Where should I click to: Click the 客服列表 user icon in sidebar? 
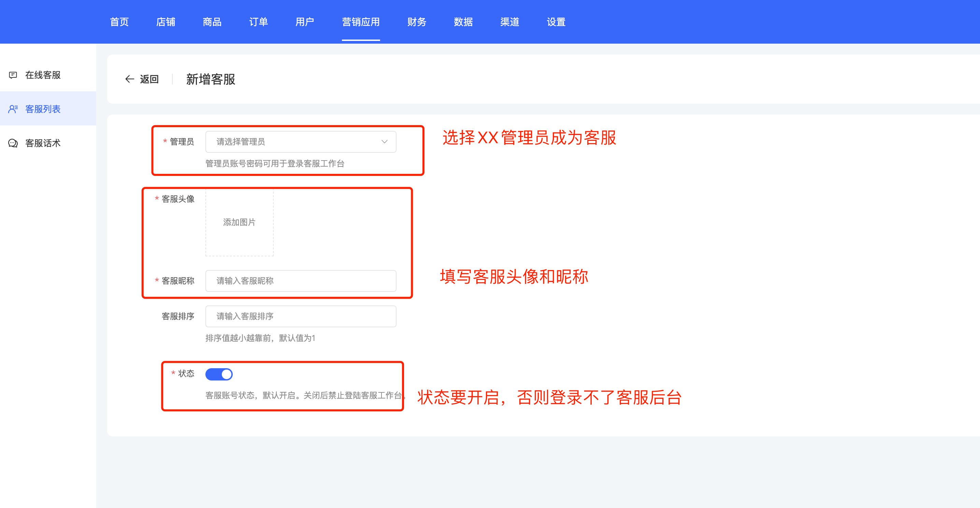point(13,109)
